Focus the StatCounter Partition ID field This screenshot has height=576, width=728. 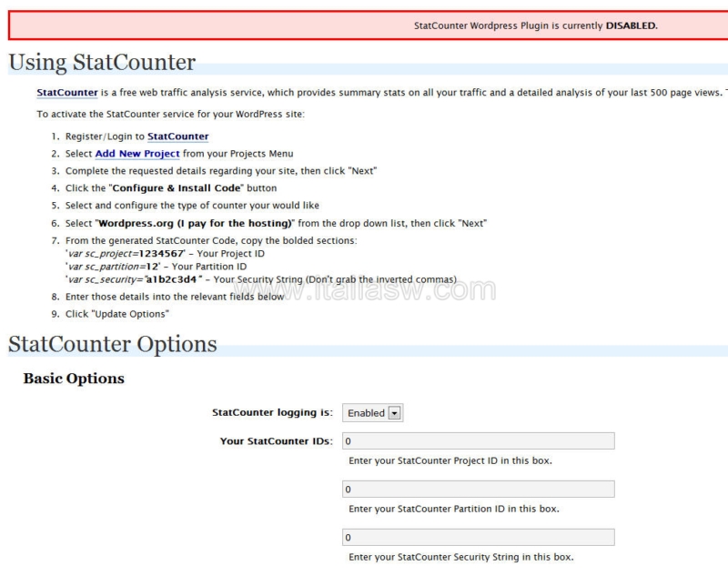[x=479, y=490]
